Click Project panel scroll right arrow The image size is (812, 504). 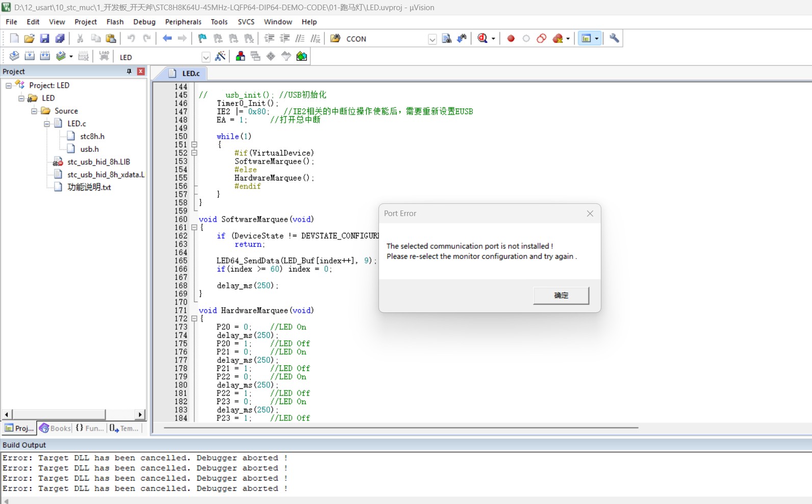(140, 414)
